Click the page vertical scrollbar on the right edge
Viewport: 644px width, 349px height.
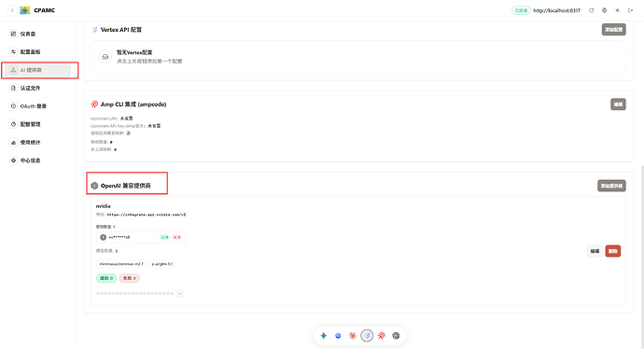pyautogui.click(x=642, y=257)
